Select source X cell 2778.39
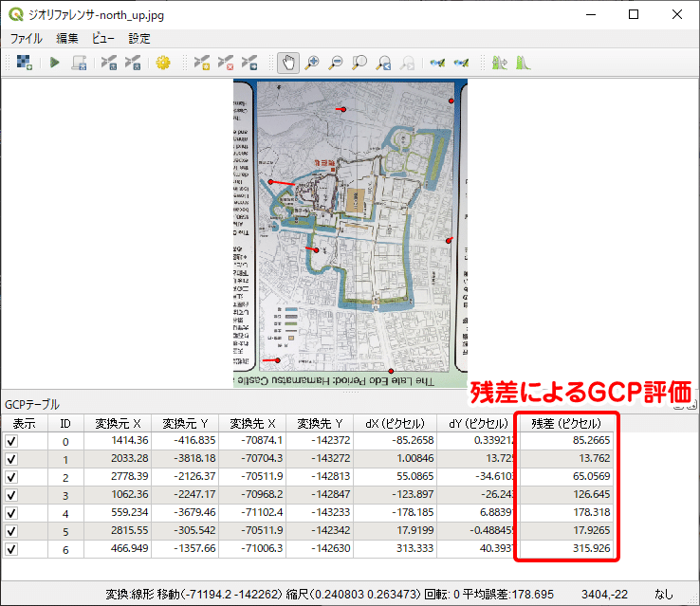 click(118, 477)
